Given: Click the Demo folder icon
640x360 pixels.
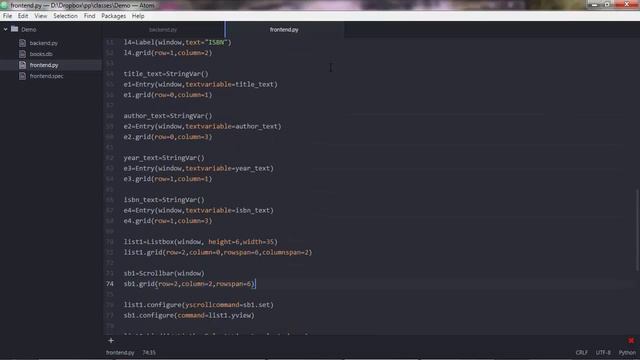Looking at the screenshot, I should coord(15,29).
